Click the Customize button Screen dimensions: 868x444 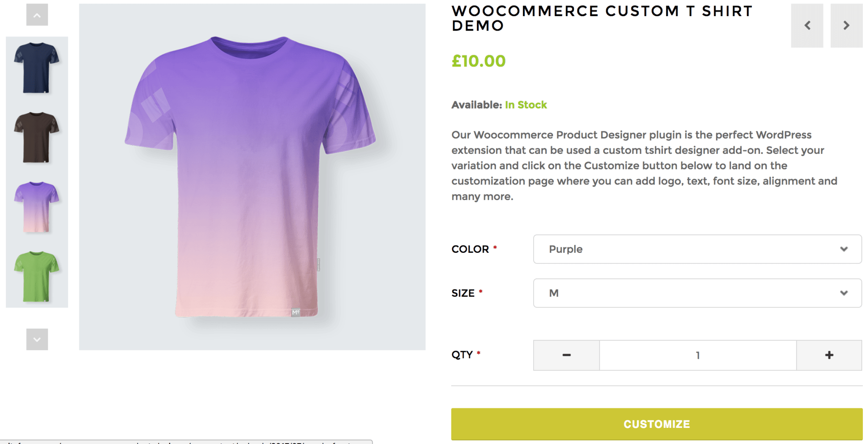point(657,424)
